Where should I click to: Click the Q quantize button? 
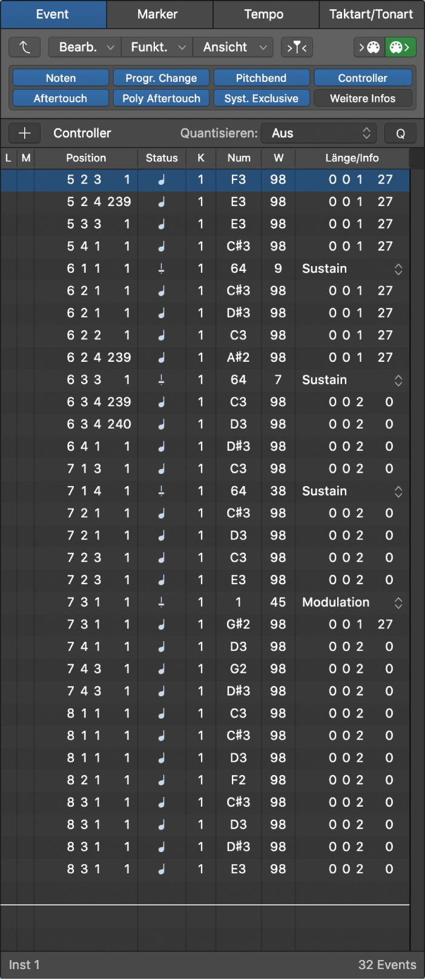[x=400, y=133]
